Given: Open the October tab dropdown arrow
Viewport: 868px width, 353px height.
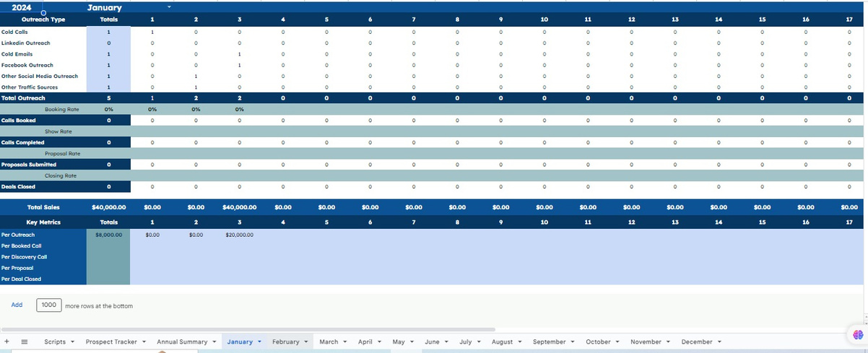Looking at the screenshot, I should pyautogui.click(x=617, y=341).
